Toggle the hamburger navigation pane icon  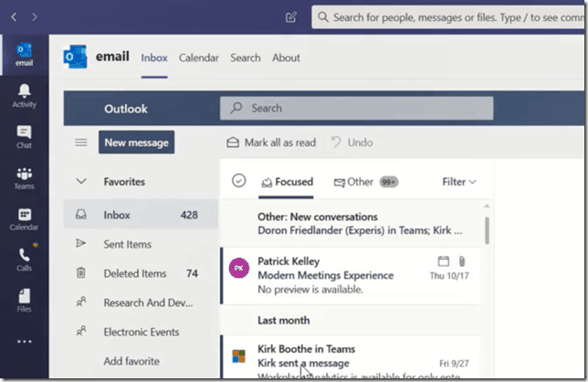pos(81,143)
